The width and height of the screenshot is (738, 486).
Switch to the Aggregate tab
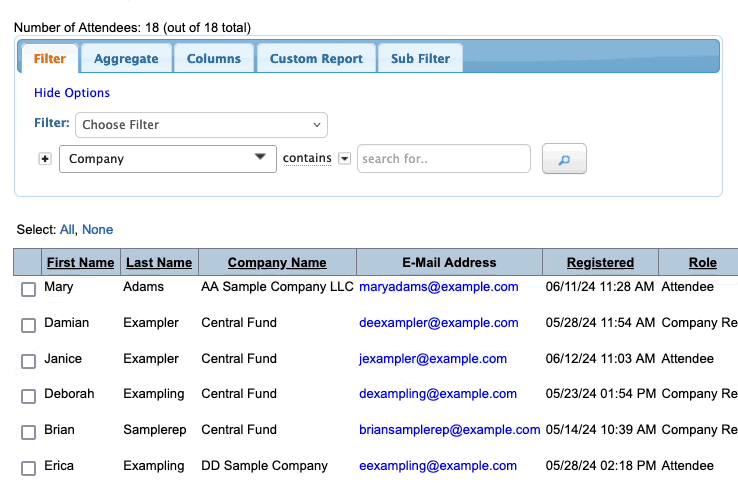126,58
